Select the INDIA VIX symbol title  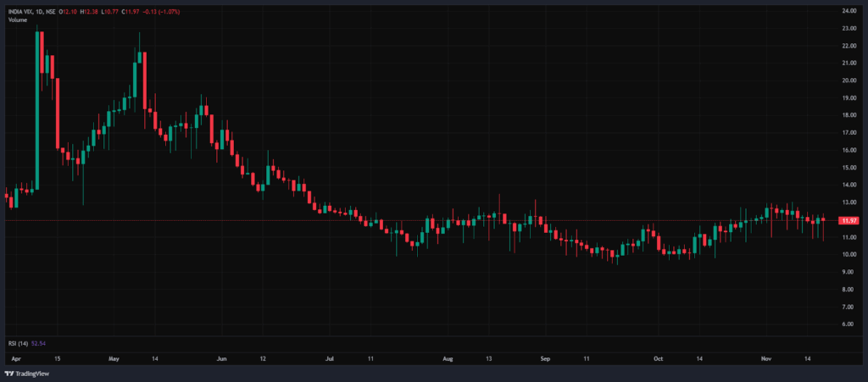pos(20,11)
